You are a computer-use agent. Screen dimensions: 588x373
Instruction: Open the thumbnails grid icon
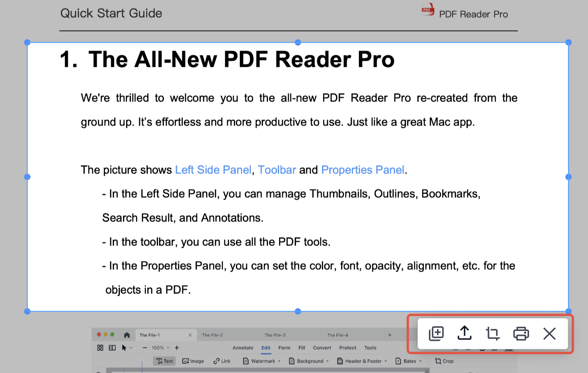coord(100,348)
